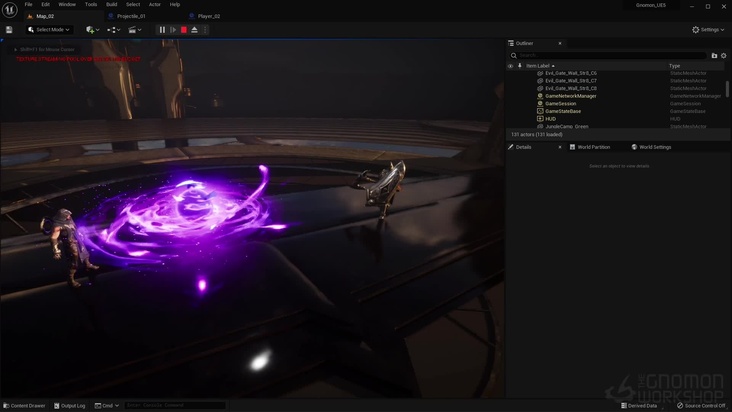This screenshot has width=732, height=412.
Task: Open the Window menu
Action: pyautogui.click(x=67, y=4)
